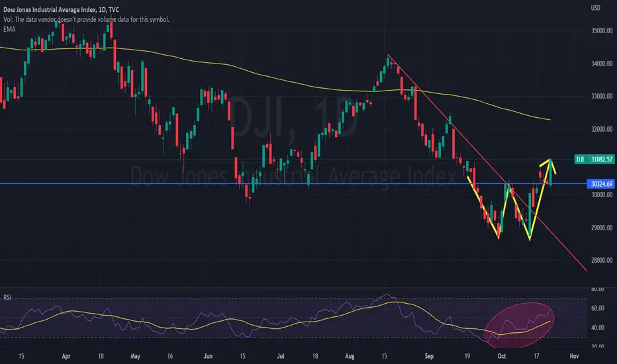This screenshot has height=364, width=617.
Task: Click the RSI indicator pane label
Action: (x=7, y=298)
